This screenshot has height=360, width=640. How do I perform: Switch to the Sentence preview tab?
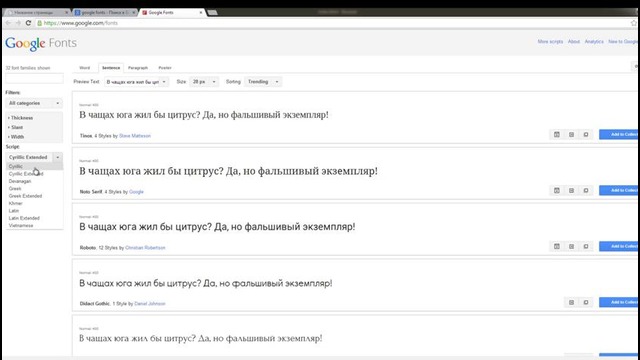(x=111, y=68)
